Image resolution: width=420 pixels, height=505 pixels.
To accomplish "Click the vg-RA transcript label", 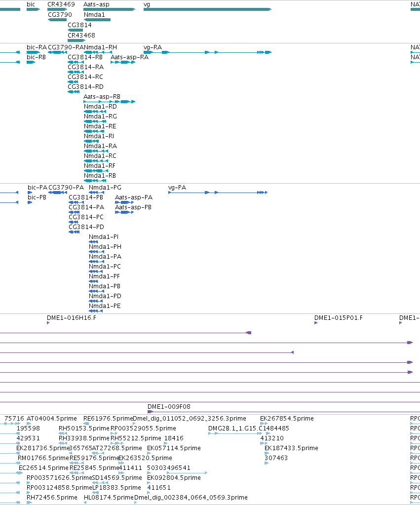I will tap(153, 47).
